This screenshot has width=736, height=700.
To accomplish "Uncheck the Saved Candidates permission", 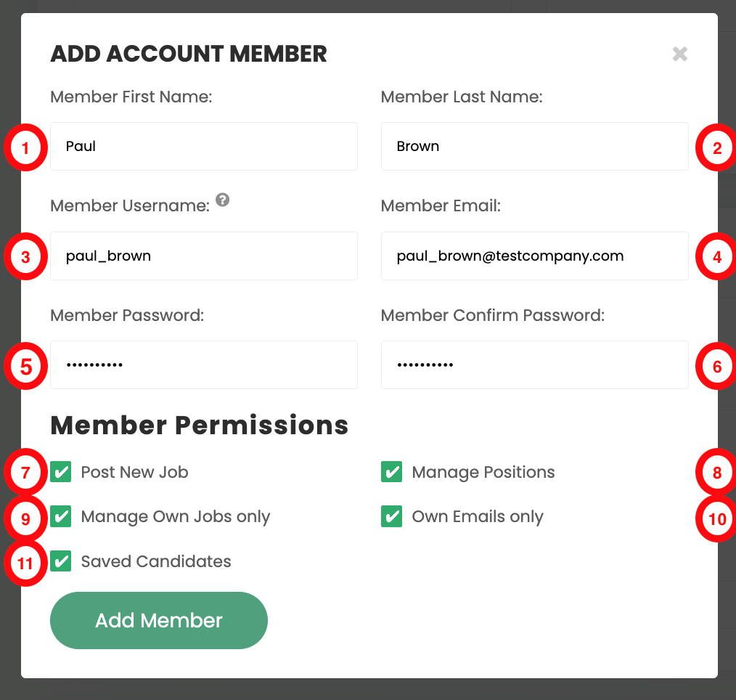I will pos(61,561).
